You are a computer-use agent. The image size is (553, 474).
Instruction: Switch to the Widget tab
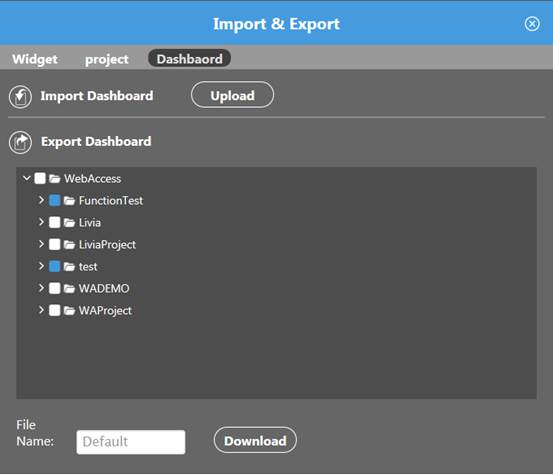[35, 59]
